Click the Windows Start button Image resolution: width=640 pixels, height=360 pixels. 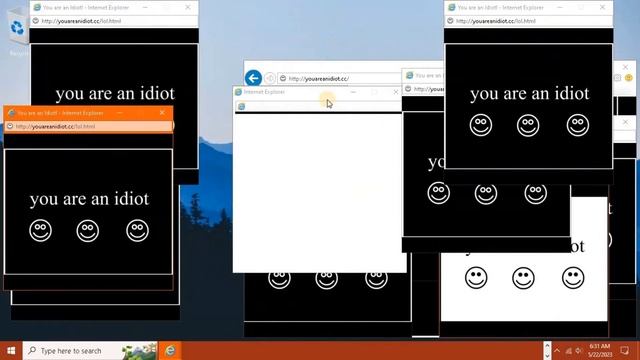point(11,351)
